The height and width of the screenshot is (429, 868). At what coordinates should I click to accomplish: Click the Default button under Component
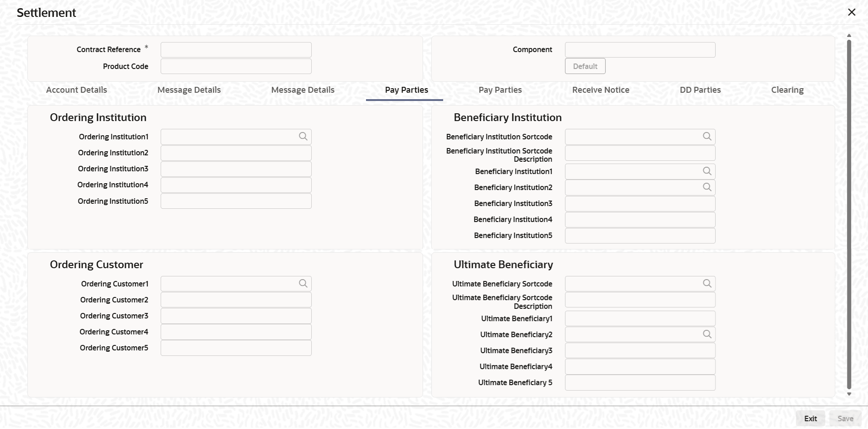tap(585, 66)
